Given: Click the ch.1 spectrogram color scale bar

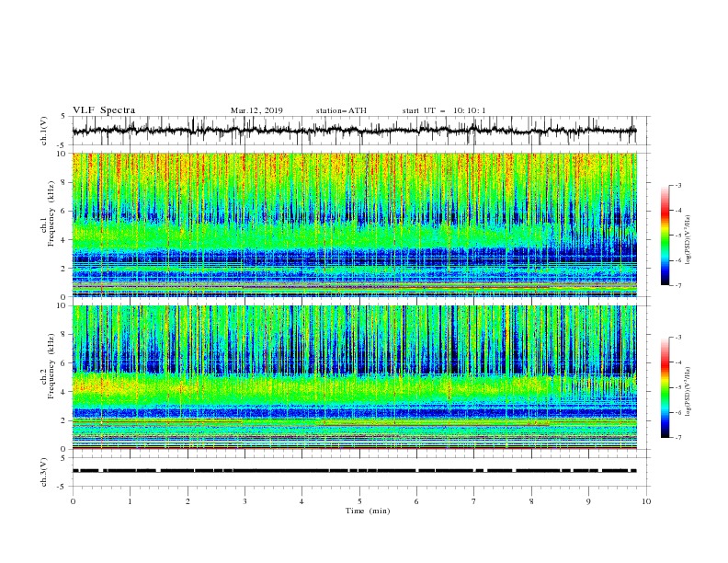Looking at the screenshot, I should [665, 236].
